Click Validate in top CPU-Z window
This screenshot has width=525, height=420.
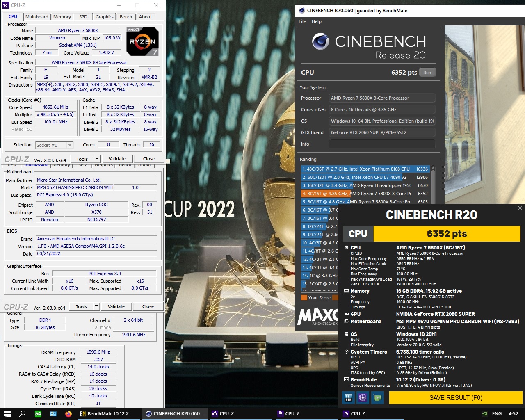pyautogui.click(x=117, y=159)
